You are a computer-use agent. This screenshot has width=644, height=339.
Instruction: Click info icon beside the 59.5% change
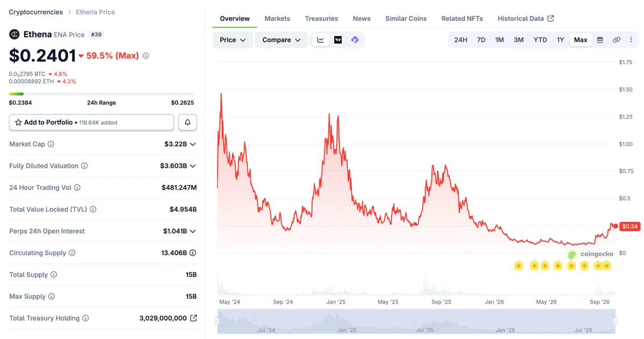(146, 56)
